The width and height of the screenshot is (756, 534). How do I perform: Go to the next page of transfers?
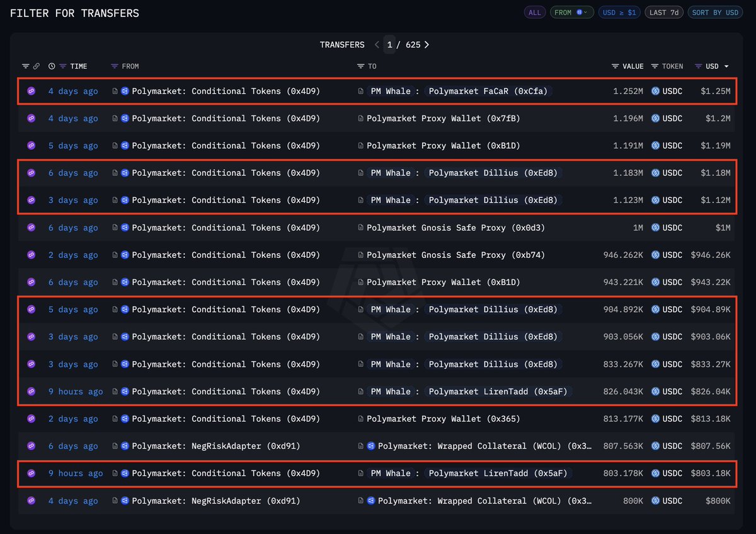(x=427, y=45)
